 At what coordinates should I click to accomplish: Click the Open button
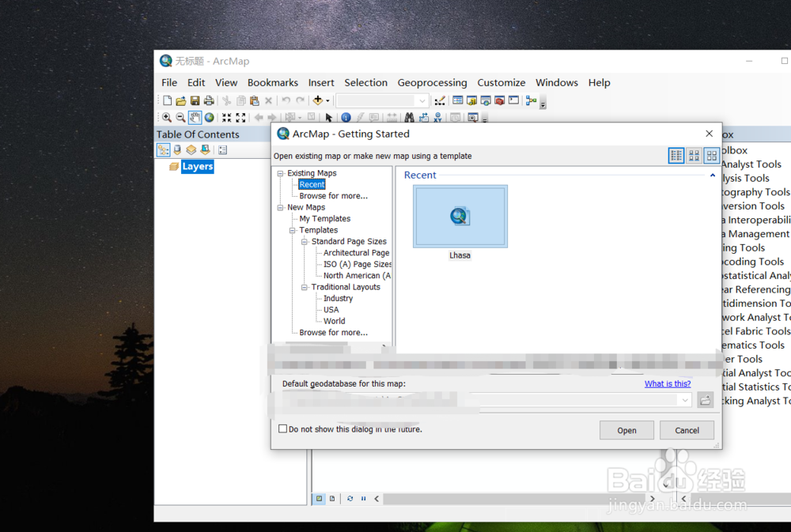click(626, 430)
